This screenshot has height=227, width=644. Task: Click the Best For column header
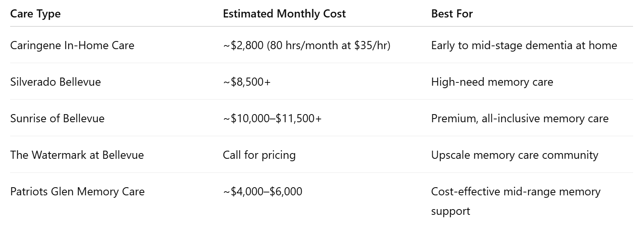click(452, 14)
